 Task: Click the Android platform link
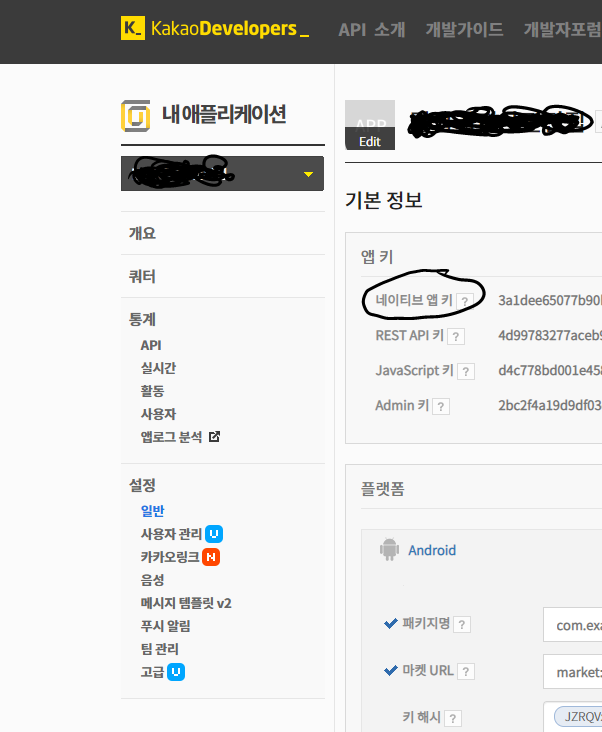click(x=432, y=550)
